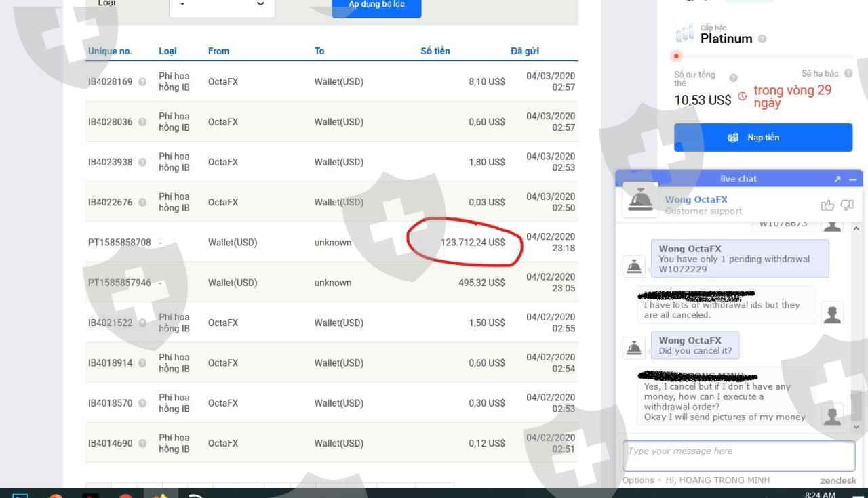Click the From column header

tap(218, 51)
